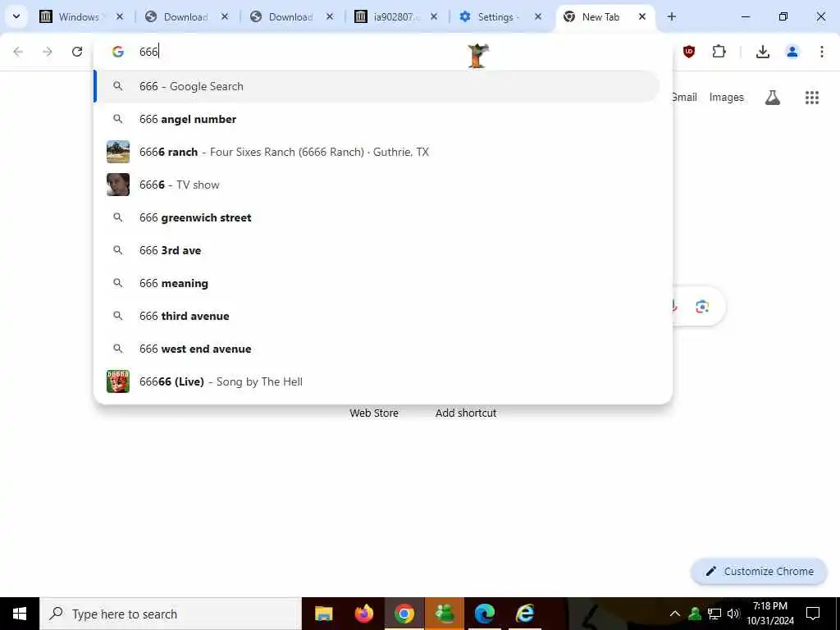Switch to the first Download tab
Viewport: 840px width, 630px height.
coord(185,17)
